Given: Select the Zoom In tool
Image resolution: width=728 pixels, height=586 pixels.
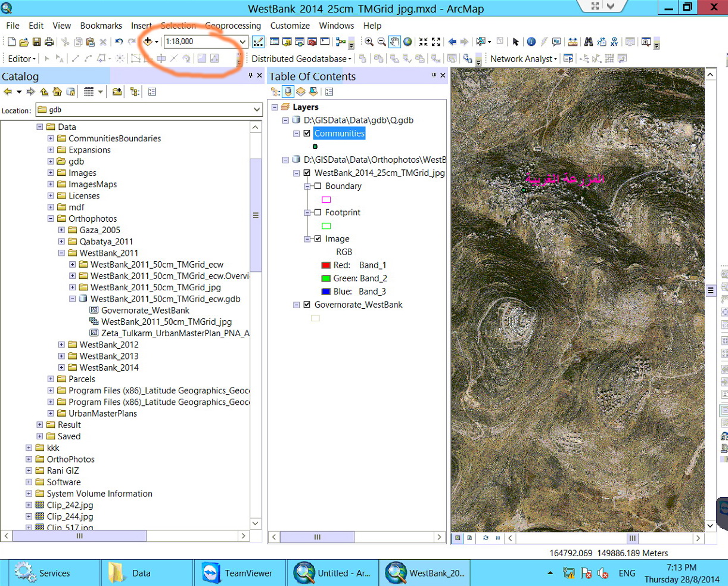Looking at the screenshot, I should pos(369,42).
